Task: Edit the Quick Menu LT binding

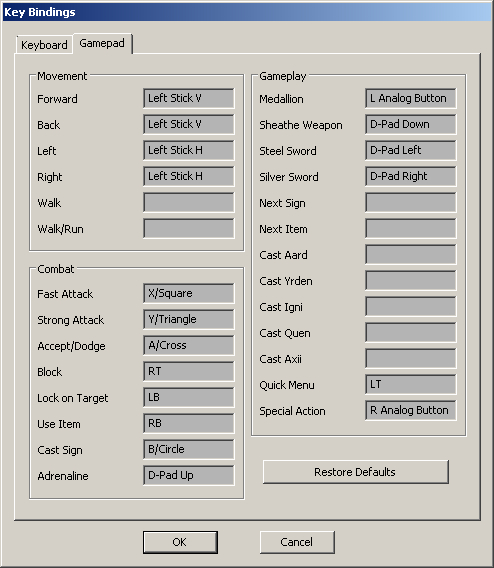Action: pyautogui.click(x=411, y=385)
